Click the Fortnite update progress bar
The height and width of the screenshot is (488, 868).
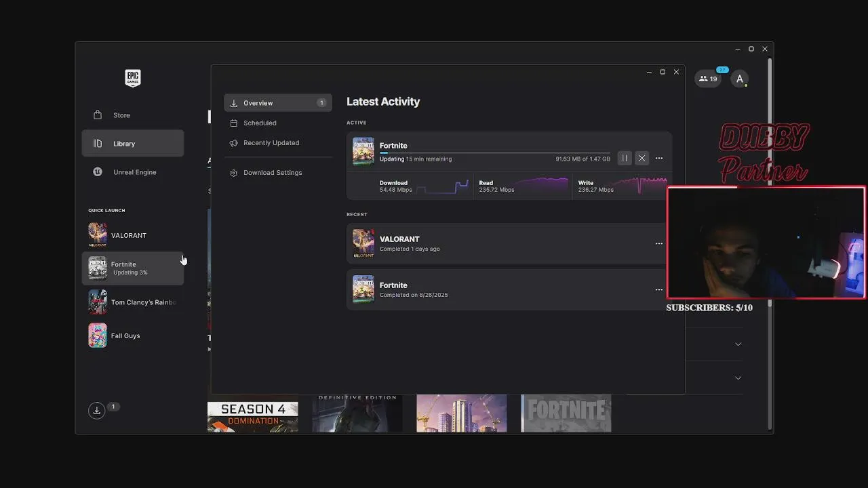495,153
